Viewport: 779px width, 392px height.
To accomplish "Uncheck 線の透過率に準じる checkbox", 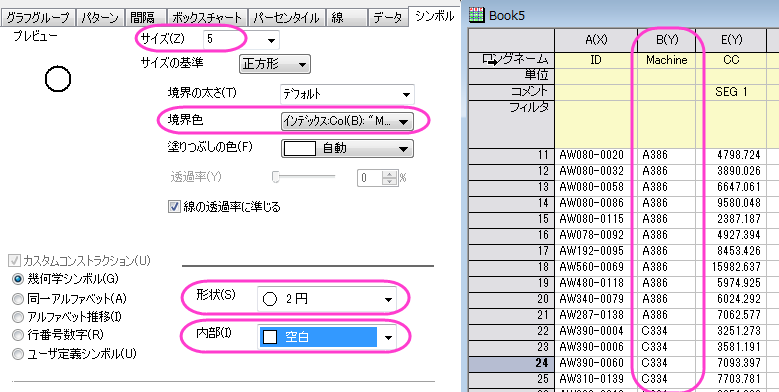I will pyautogui.click(x=174, y=207).
